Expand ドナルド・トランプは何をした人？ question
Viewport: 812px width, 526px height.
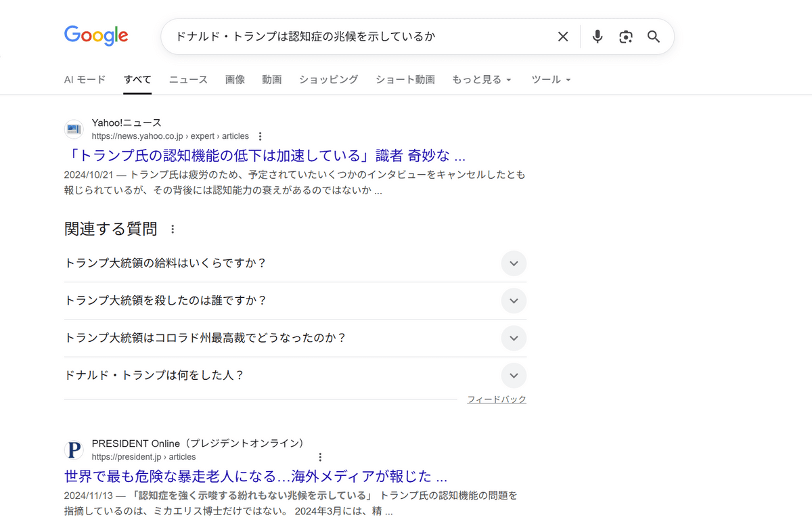click(513, 375)
